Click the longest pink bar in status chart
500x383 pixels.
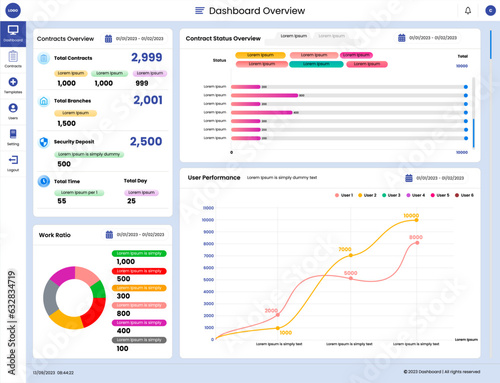click(264, 95)
